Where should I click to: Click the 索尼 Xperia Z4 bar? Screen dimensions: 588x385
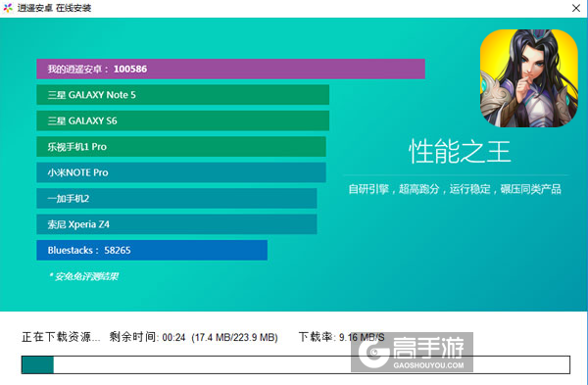176,224
